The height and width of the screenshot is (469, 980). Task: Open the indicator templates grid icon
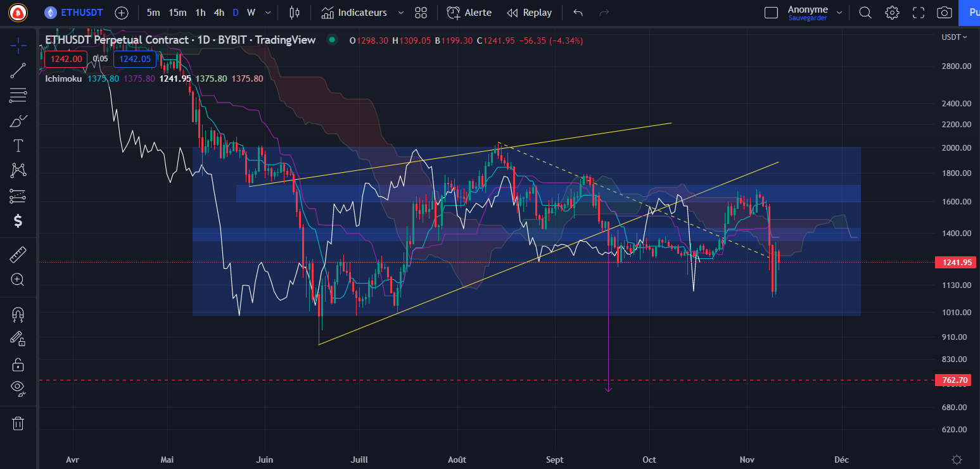421,13
